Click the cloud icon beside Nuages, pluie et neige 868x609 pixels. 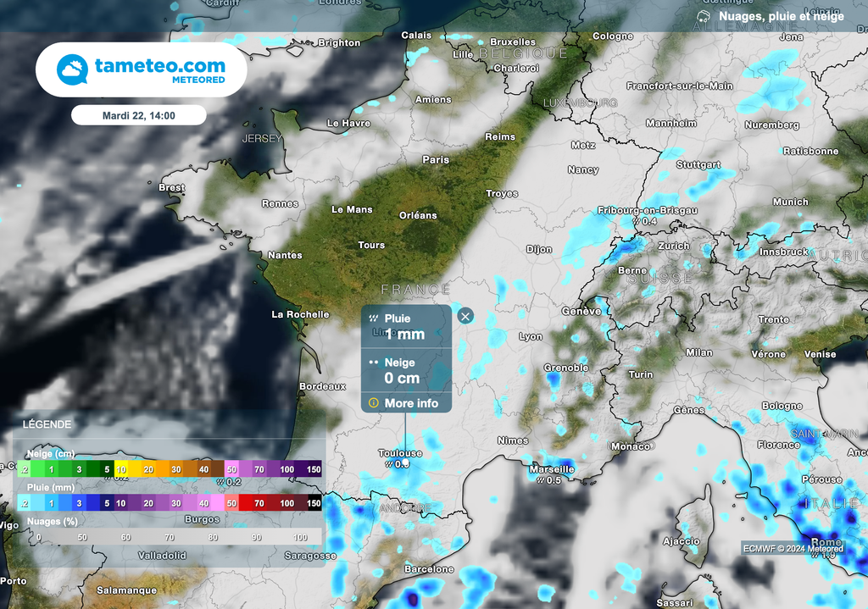tap(703, 15)
